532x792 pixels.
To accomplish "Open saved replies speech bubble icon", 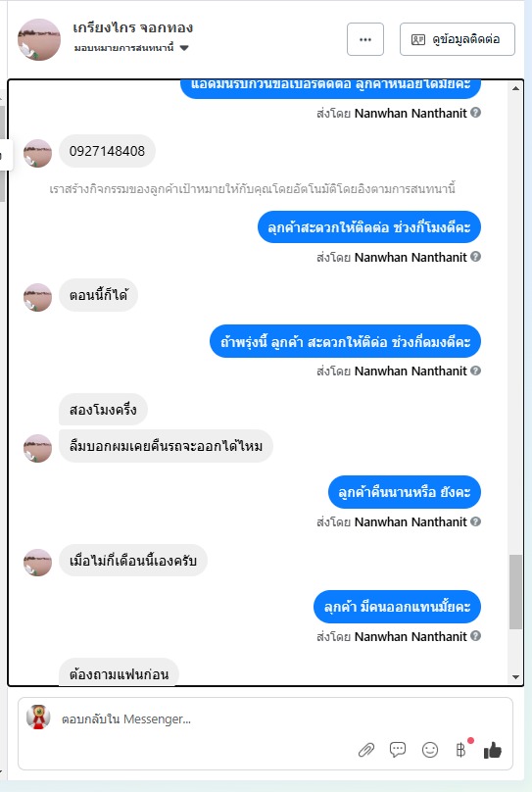I will 398,750.
